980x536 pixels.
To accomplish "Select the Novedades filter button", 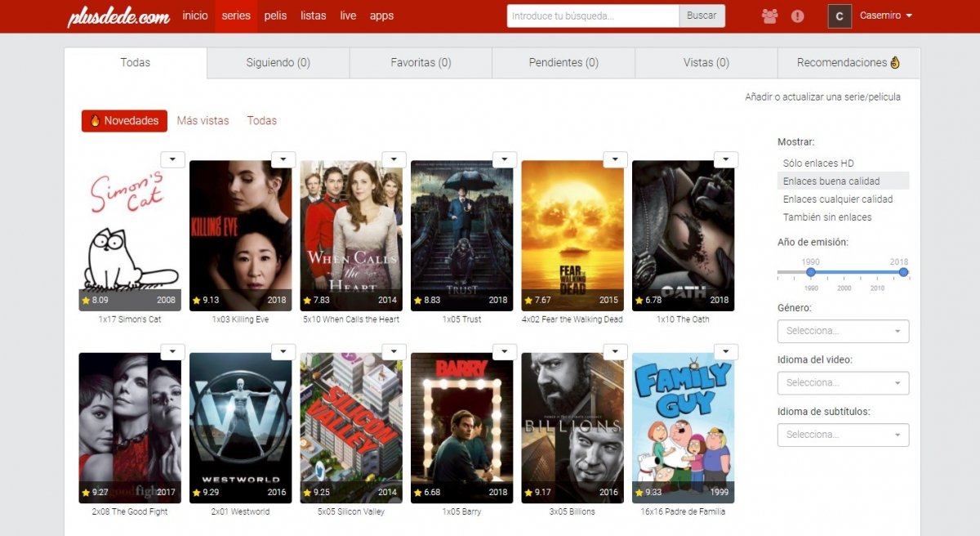I will 124,121.
